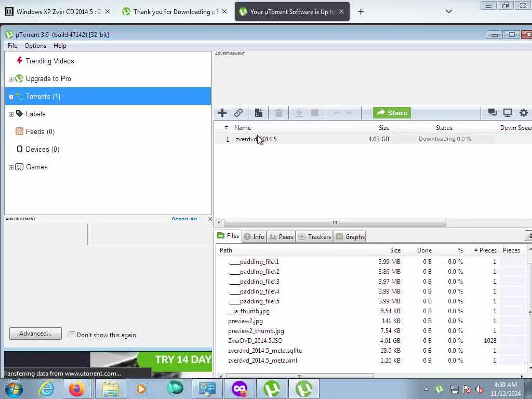Click the Report Ad link

click(x=184, y=219)
